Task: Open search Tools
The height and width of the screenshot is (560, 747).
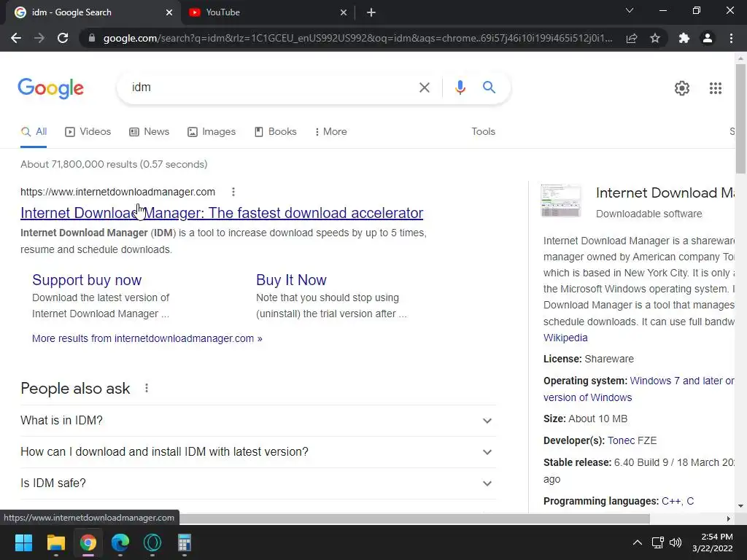Action: [x=483, y=132]
